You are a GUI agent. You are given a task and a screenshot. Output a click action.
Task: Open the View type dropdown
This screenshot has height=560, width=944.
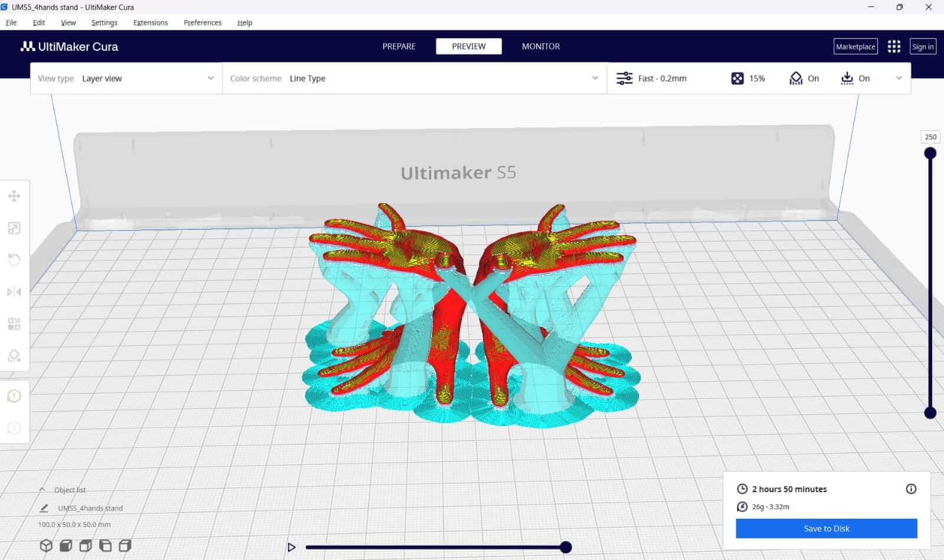[126, 78]
